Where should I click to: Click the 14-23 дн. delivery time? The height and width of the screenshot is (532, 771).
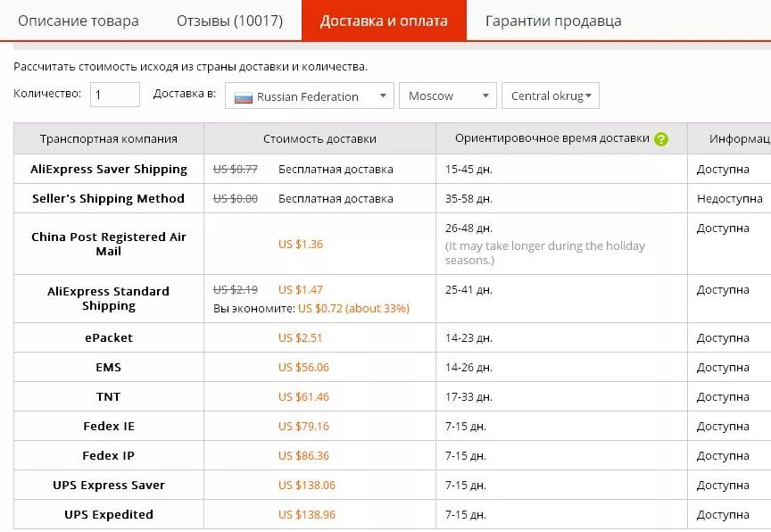468,337
